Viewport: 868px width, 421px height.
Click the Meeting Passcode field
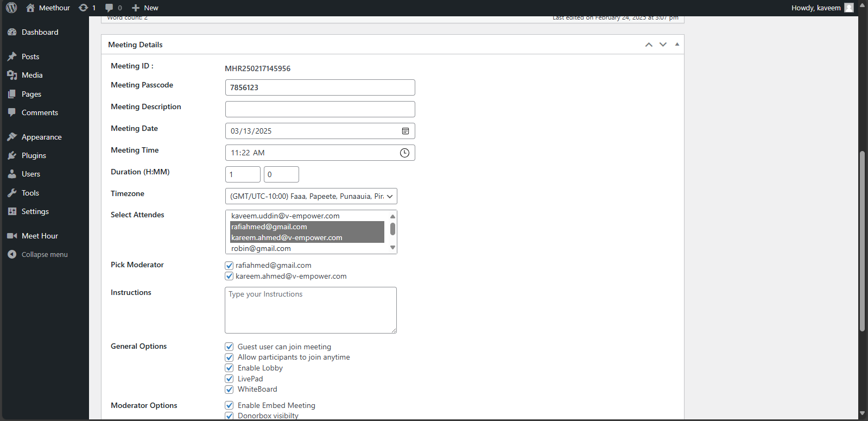pos(320,87)
